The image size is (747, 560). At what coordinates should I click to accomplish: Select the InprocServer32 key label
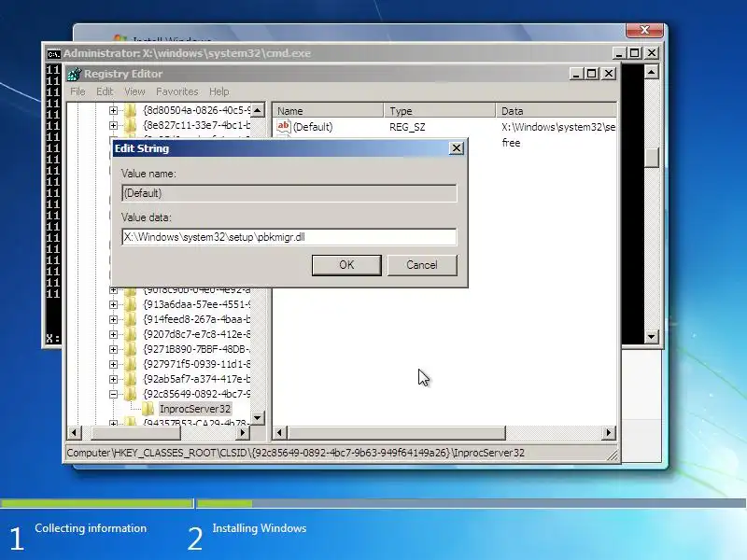pyautogui.click(x=195, y=409)
